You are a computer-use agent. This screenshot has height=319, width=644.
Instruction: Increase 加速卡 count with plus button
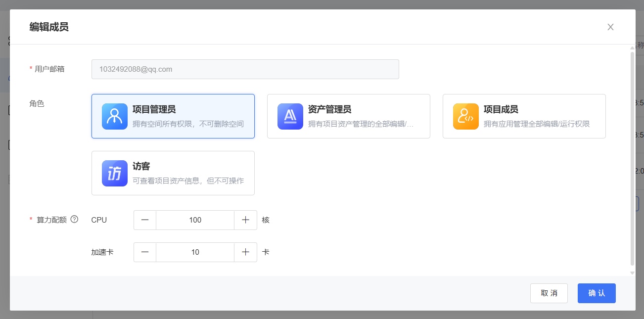(245, 252)
